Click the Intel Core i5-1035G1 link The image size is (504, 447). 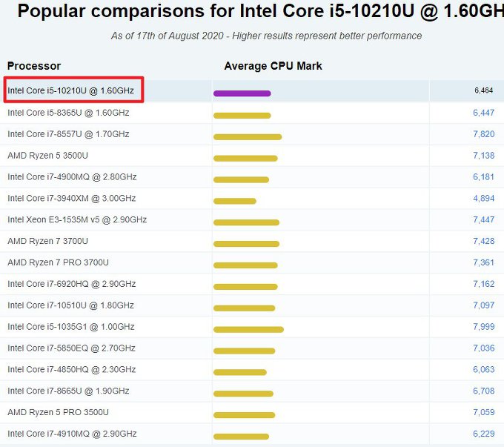[x=70, y=327]
